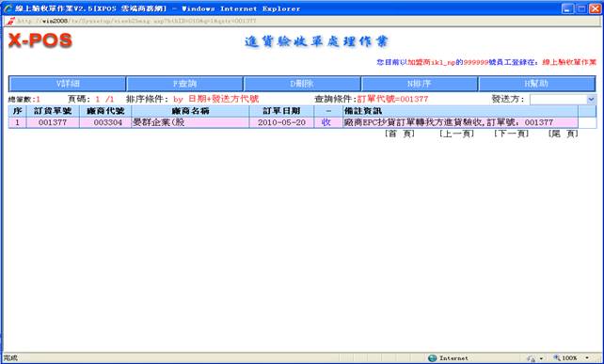604x364 pixels.
Task: Select the D刪除 delete menu button
Action: click(x=302, y=84)
